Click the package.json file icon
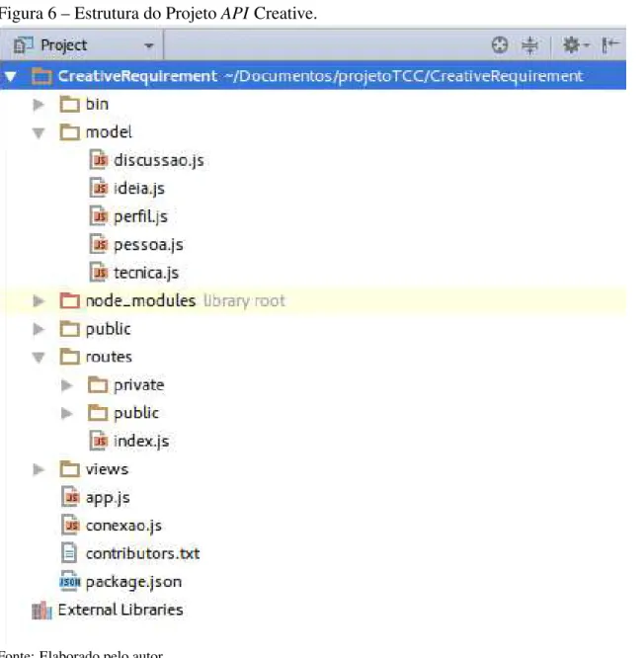 pyautogui.click(x=70, y=582)
